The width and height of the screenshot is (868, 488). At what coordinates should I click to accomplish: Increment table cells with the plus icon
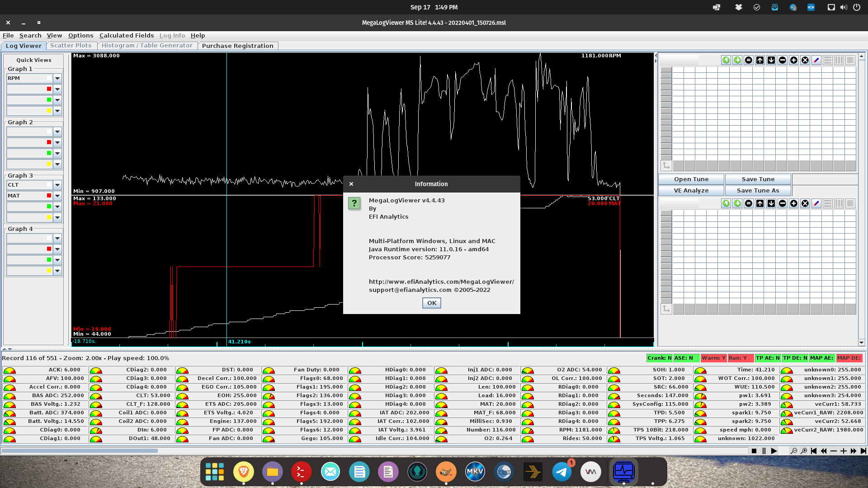[794, 60]
